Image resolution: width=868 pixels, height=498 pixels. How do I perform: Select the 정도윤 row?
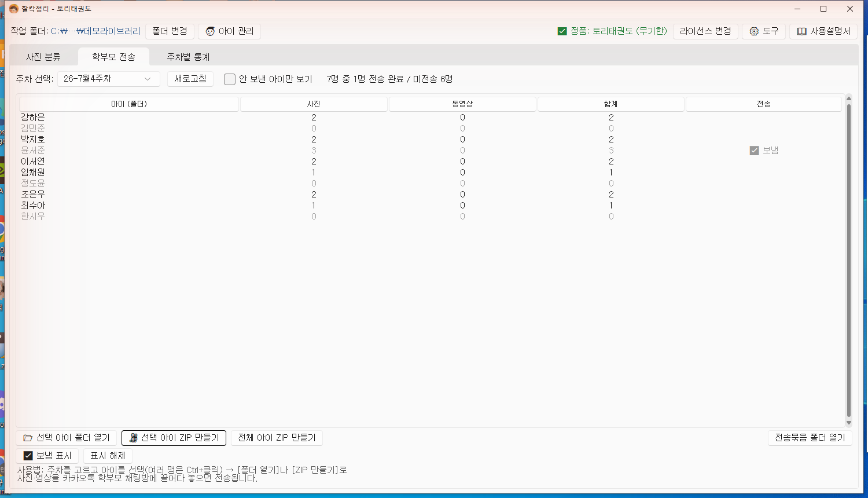coord(431,184)
